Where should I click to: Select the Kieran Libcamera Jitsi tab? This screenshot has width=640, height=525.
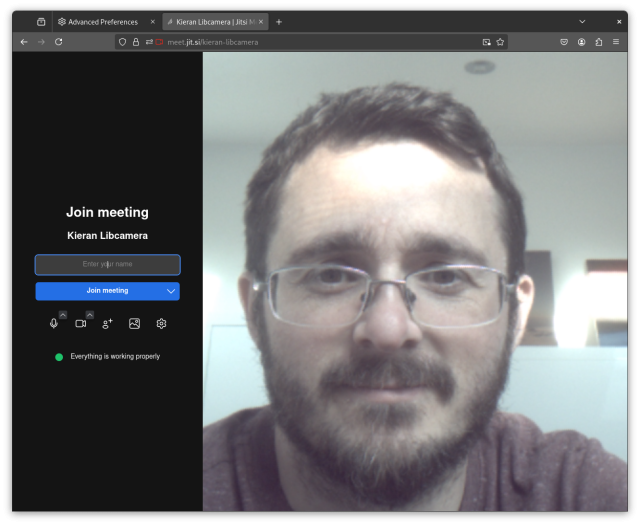pyautogui.click(x=214, y=21)
